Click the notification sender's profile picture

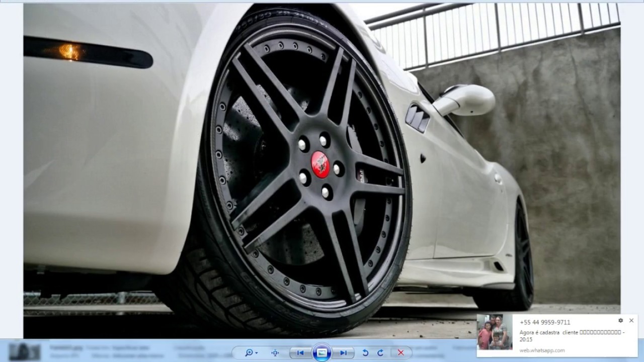495,332
